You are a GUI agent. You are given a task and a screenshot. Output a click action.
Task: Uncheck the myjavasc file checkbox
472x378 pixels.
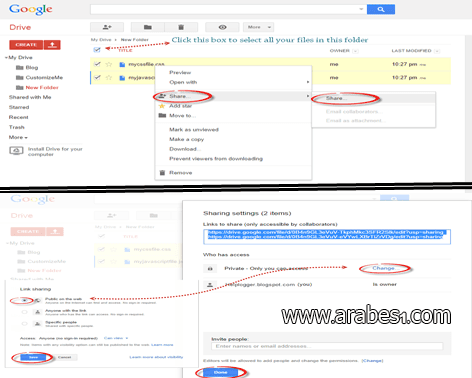click(x=97, y=77)
